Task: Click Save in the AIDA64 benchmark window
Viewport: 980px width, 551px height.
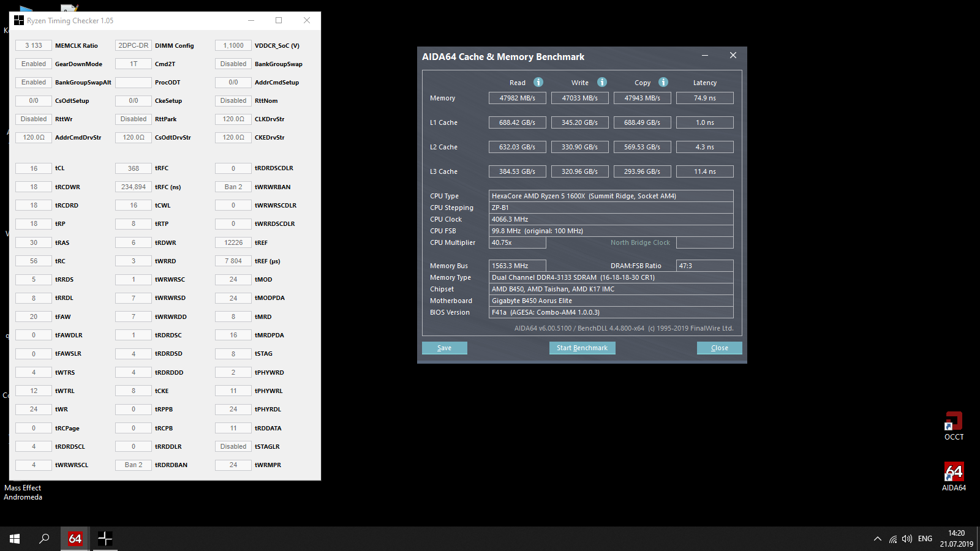Action: (x=445, y=348)
